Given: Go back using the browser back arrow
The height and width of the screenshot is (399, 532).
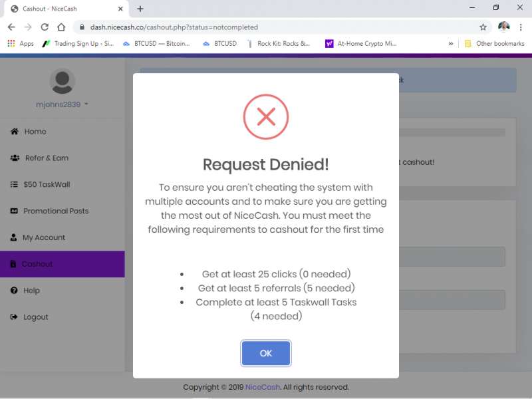Looking at the screenshot, I should (x=11, y=27).
